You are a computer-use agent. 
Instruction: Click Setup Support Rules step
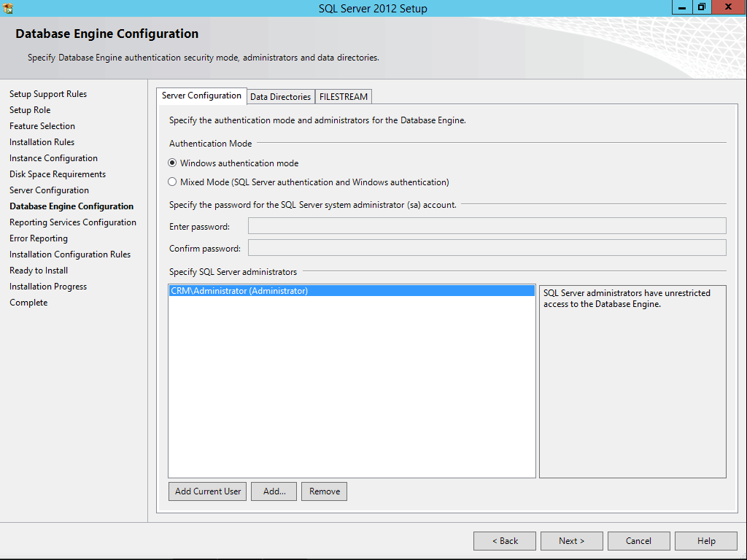pyautogui.click(x=48, y=94)
